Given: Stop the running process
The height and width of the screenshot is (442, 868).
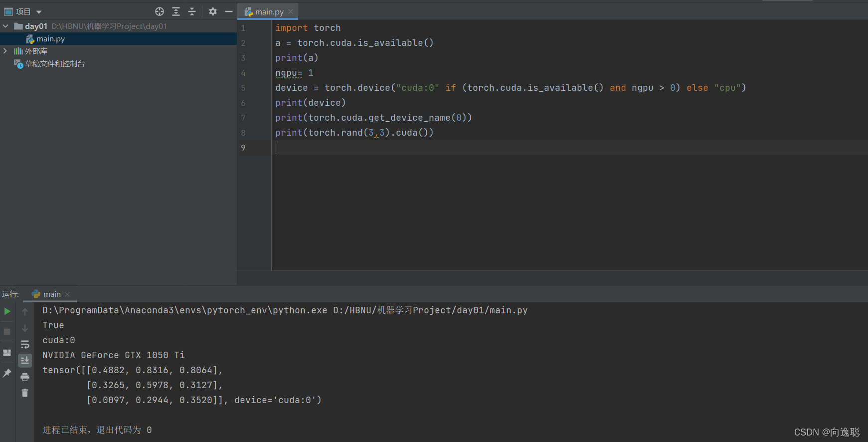Looking at the screenshot, I should coord(7,332).
